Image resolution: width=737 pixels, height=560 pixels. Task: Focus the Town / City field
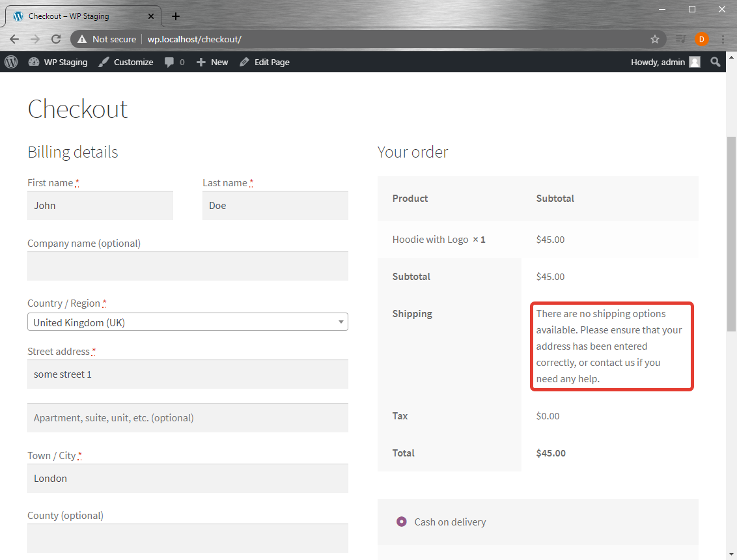click(x=188, y=479)
